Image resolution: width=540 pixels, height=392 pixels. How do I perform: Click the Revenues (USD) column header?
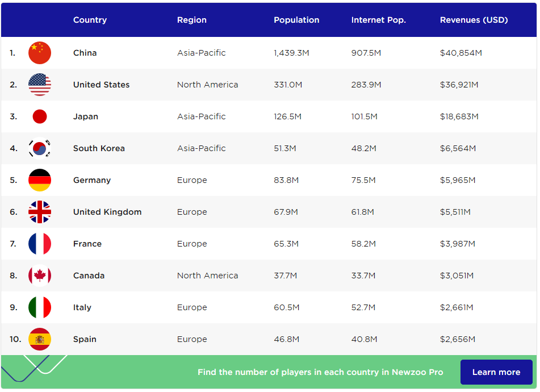tap(474, 20)
